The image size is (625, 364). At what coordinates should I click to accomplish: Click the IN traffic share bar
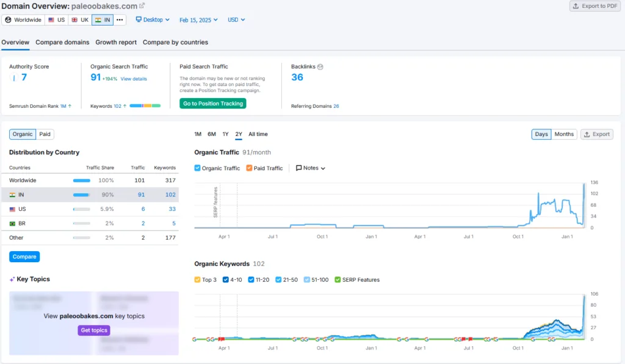(81, 194)
